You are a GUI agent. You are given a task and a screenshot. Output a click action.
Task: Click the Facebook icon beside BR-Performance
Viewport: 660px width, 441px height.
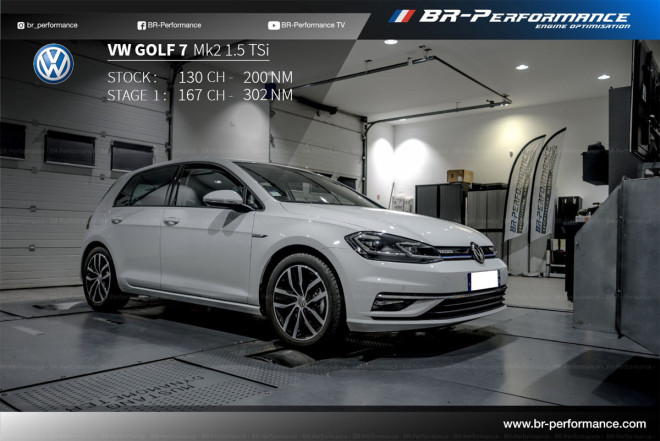tap(141, 25)
